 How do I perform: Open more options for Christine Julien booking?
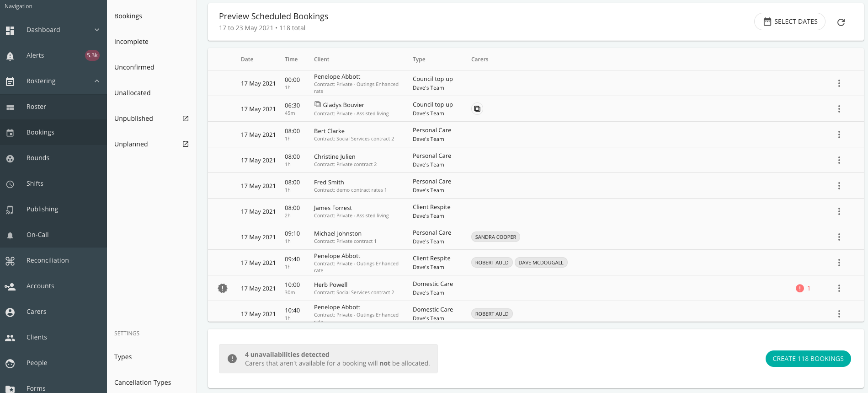[839, 160]
